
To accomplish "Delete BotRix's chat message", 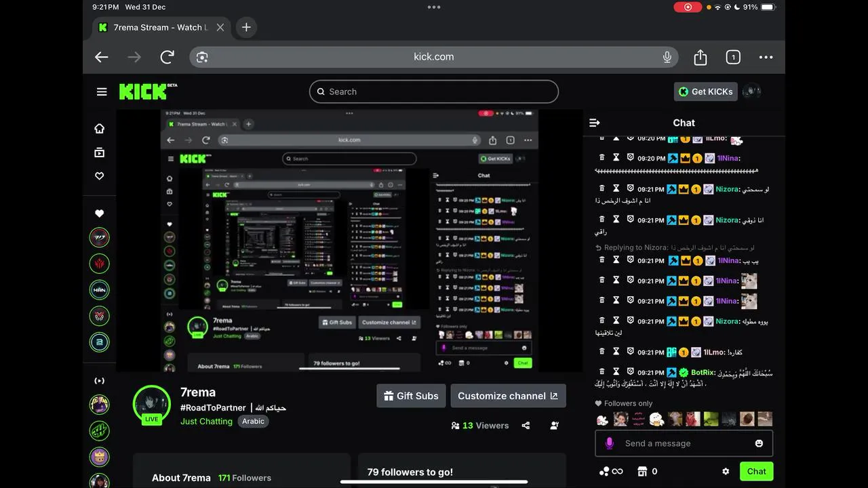I will coord(601,371).
